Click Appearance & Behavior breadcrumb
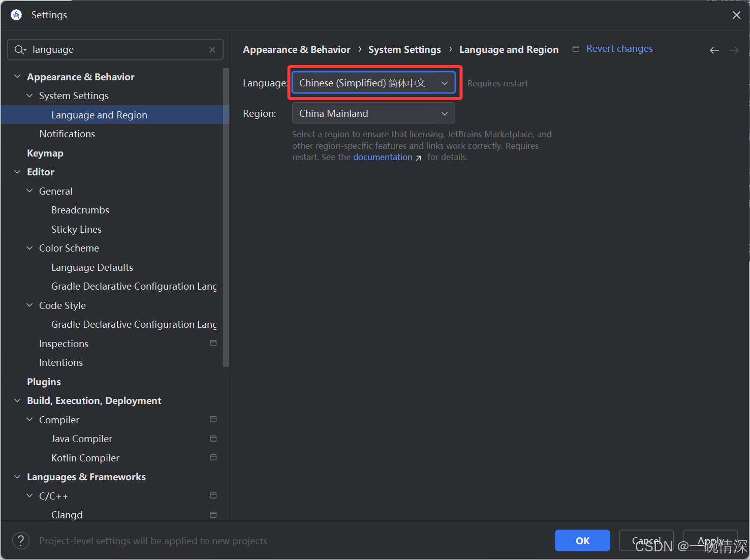 (x=297, y=49)
